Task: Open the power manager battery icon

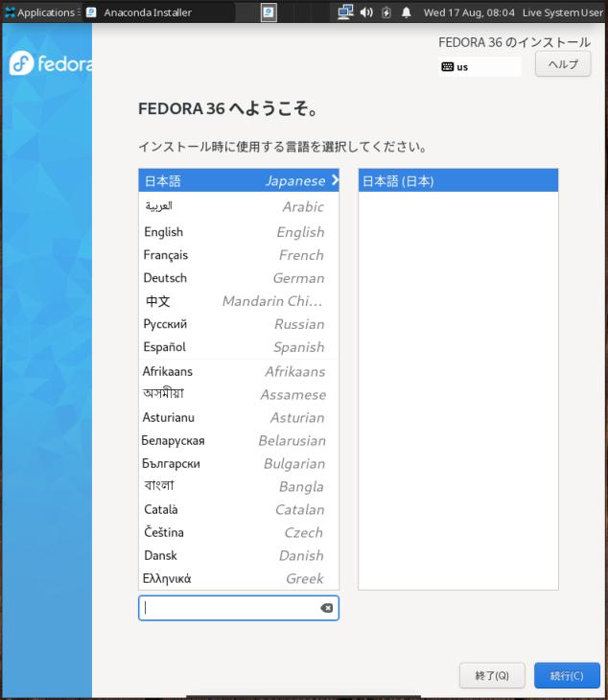Action: (x=386, y=12)
